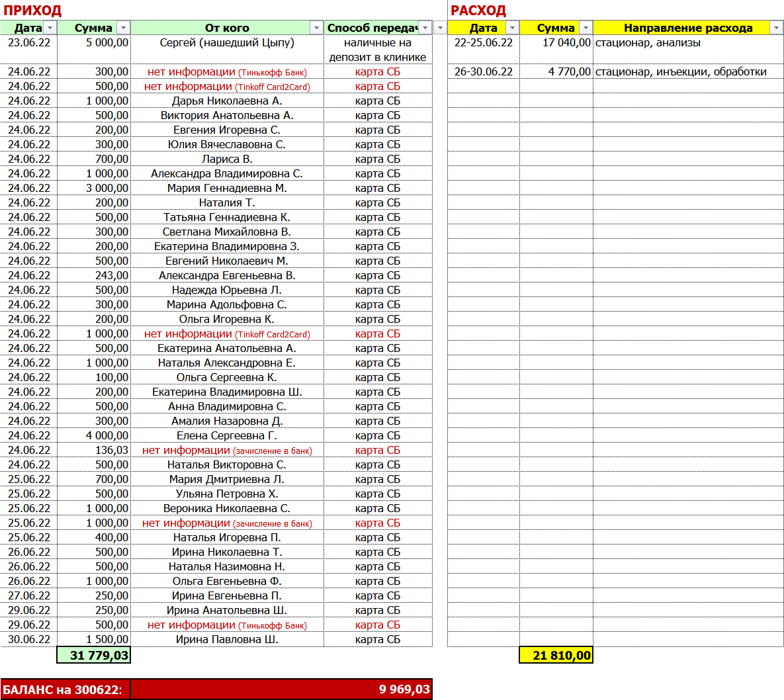This screenshot has height=700, width=784.
Task: Click cell Евгений Николаевич М.
Action: 227,261
